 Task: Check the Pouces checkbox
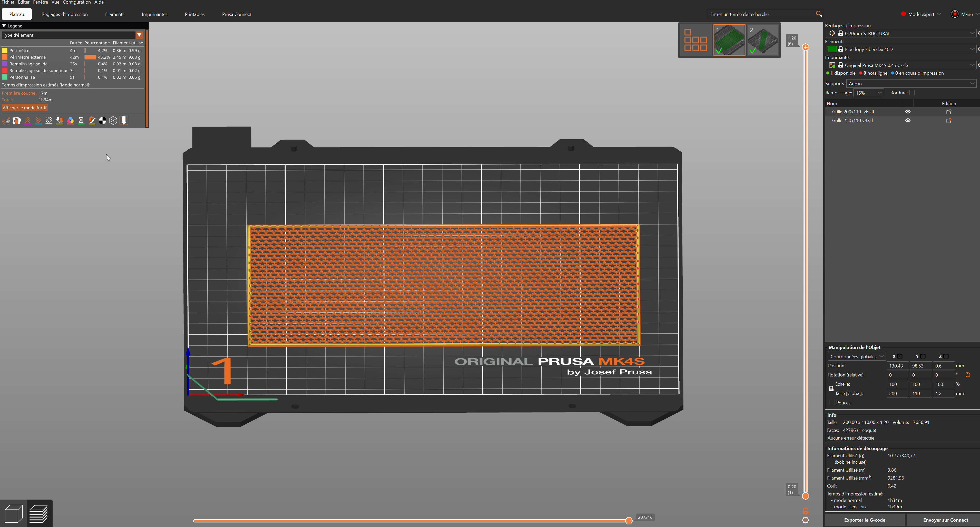coord(832,403)
